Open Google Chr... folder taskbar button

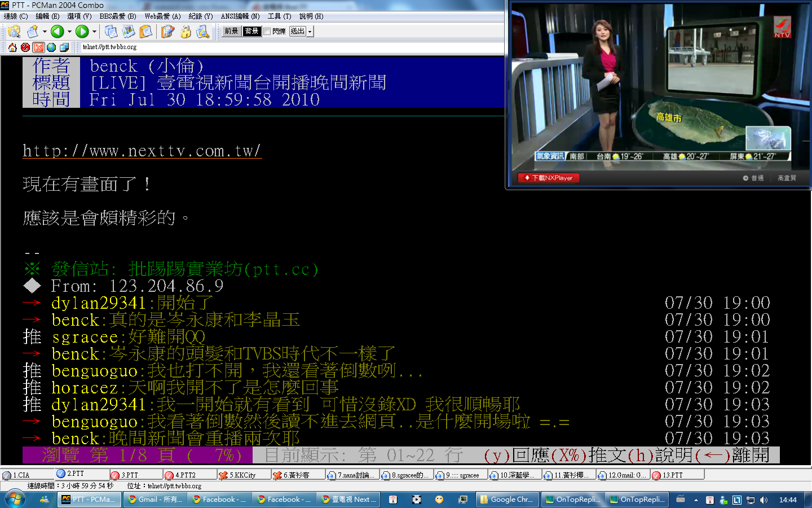click(506, 500)
